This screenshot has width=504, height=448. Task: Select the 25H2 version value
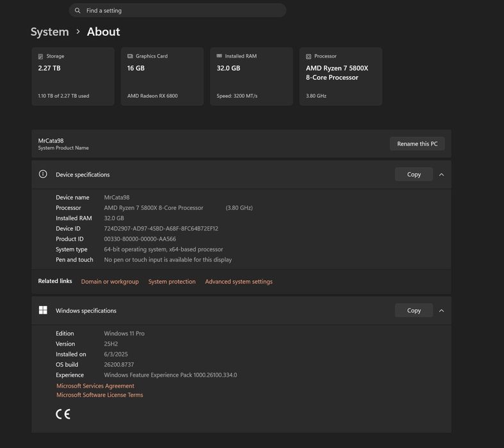pos(111,344)
